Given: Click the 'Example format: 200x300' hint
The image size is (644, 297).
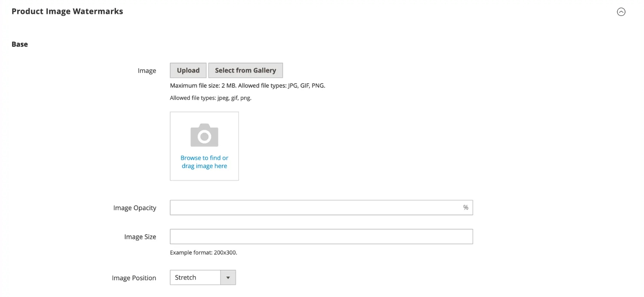Looking at the screenshot, I should click(x=203, y=253).
